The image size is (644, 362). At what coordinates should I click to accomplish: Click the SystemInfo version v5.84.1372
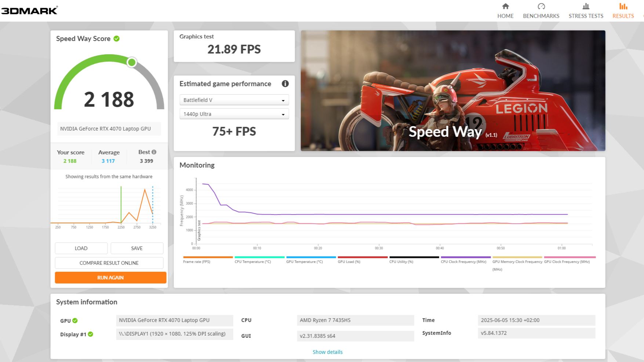click(536, 333)
